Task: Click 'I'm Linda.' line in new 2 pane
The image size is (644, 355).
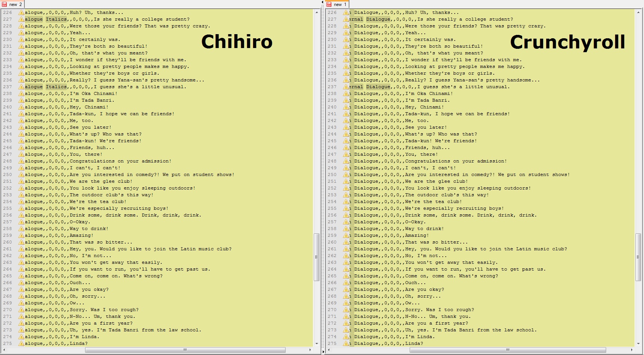Action: click(85, 337)
